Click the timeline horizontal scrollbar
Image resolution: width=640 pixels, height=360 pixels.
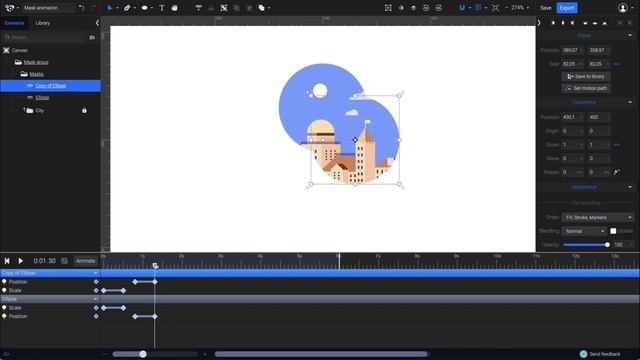click(321, 354)
